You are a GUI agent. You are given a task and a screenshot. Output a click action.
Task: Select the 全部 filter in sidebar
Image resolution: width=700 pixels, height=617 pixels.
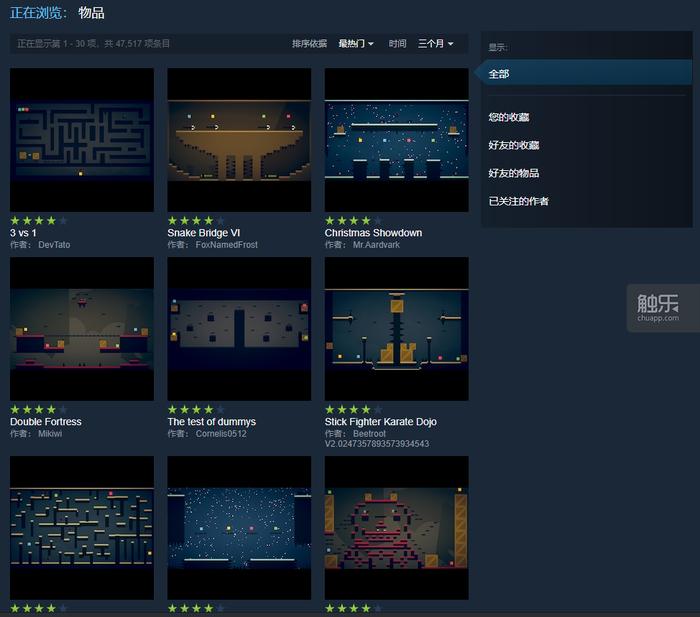click(499, 74)
